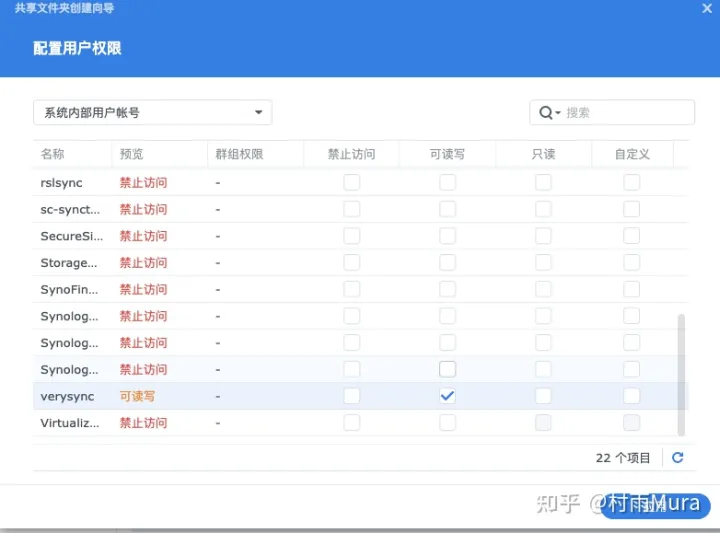720x533 pixels.
Task: Close the shared folder creation wizard
Action: (707, 8)
